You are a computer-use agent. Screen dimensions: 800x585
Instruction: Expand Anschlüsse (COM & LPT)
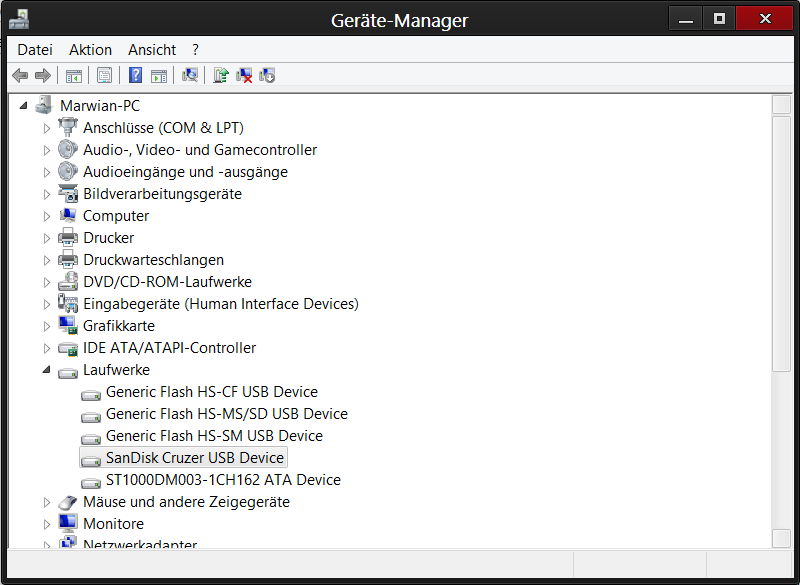46,128
